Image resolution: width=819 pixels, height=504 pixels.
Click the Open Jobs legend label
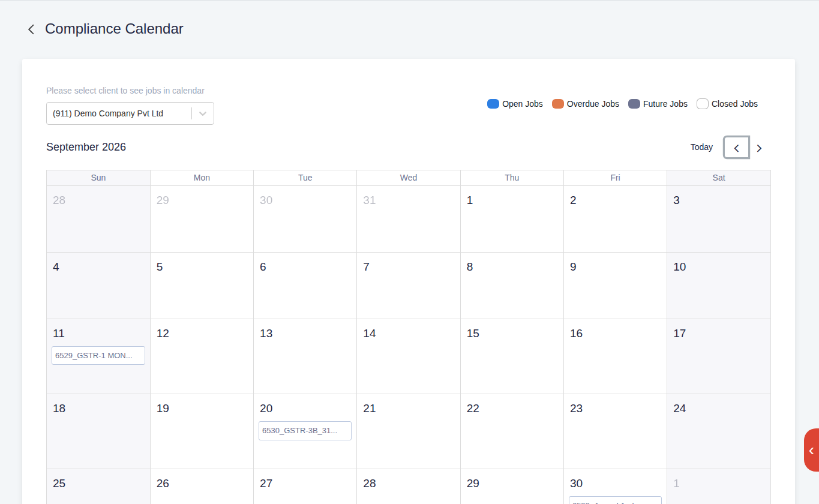tap(523, 104)
